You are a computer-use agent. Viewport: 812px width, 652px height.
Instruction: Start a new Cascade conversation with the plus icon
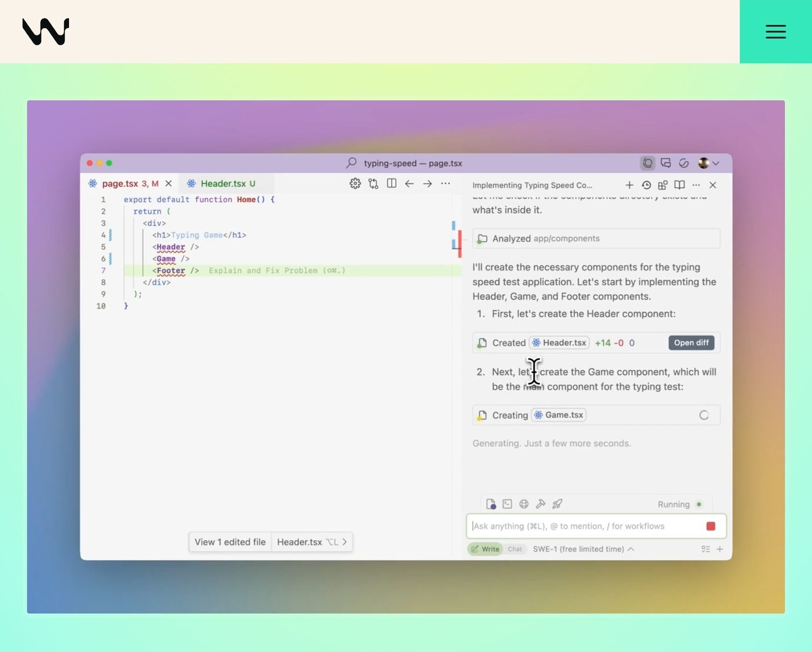pos(629,185)
